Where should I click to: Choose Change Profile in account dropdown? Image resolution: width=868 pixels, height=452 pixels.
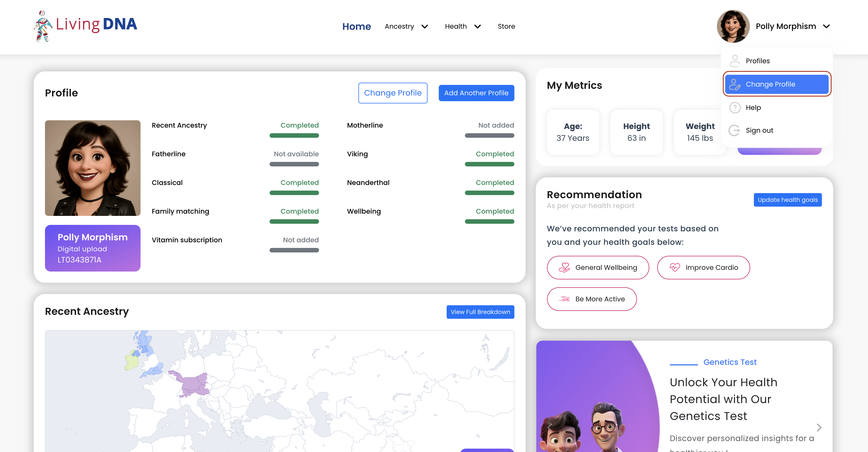[x=777, y=84]
